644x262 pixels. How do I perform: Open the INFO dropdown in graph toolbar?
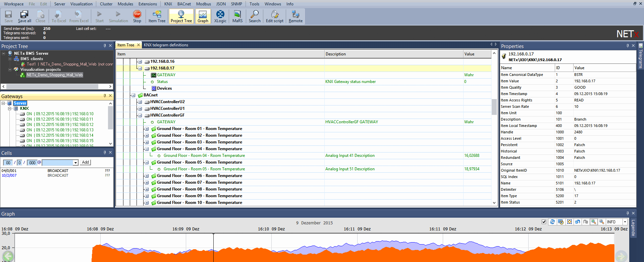[x=625, y=222]
